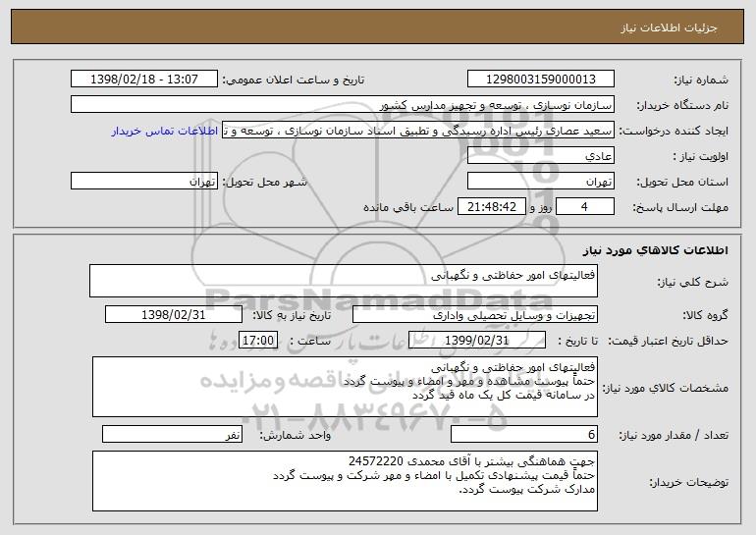Click the request creator field سعید عصاری

point(418,131)
